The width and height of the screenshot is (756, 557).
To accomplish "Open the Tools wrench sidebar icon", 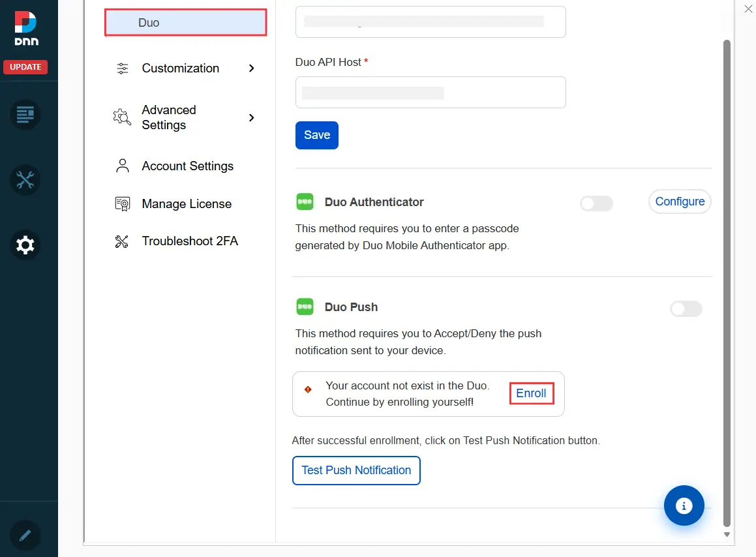I will coord(25,180).
